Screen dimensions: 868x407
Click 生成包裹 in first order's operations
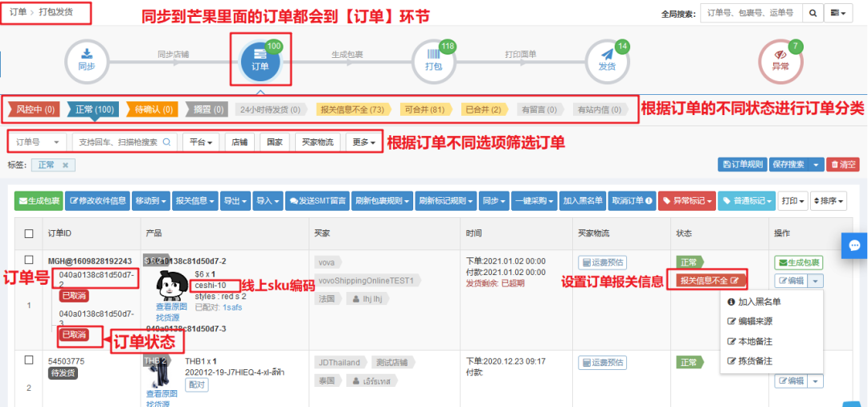(799, 262)
